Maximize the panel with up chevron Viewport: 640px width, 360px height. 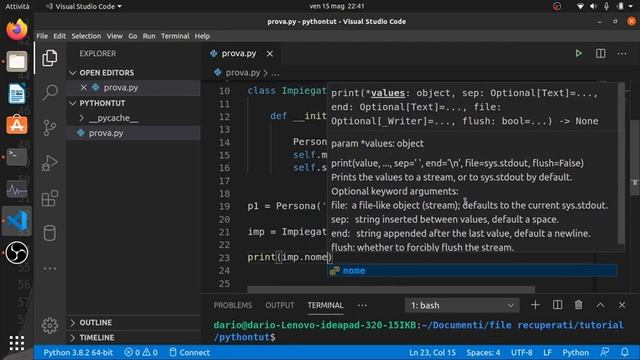600,305
